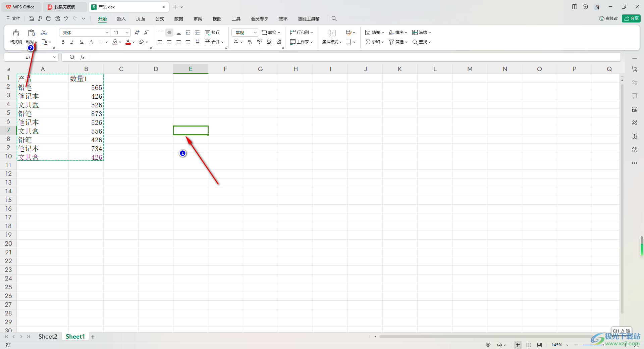Click the Print Preview icon
Image resolution: width=644 pixels, height=349 pixels.
point(57,19)
